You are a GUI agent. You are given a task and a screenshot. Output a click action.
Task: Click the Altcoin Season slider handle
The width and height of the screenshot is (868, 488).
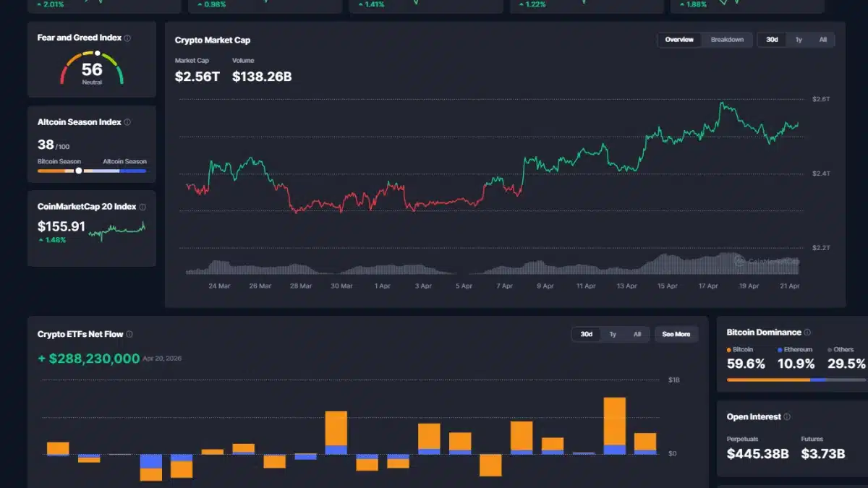(x=78, y=171)
